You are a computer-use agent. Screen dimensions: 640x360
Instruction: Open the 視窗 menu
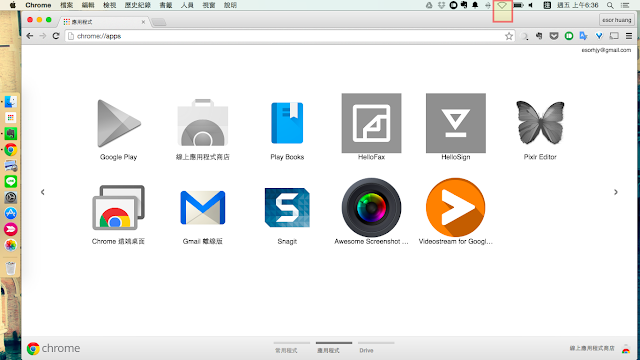209,5
